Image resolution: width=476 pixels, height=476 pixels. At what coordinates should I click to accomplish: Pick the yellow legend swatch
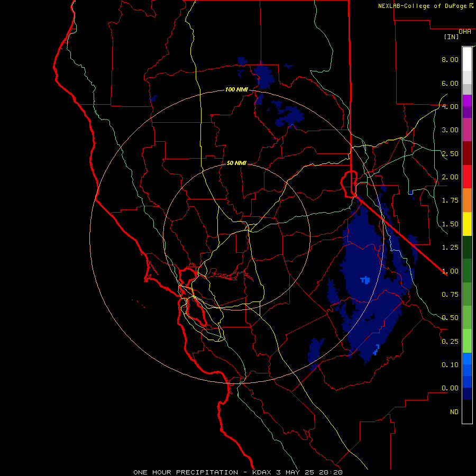tap(467, 224)
